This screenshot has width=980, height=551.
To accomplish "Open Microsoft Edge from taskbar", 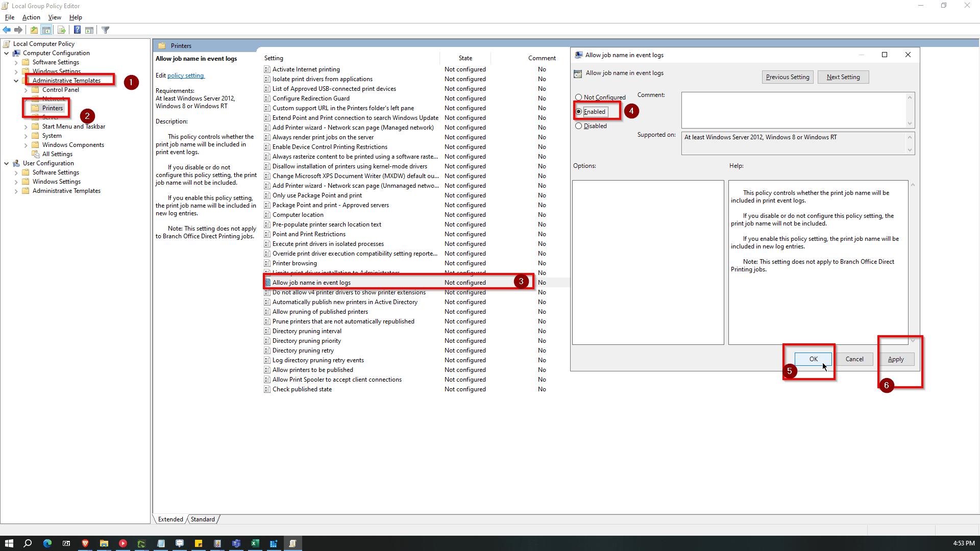I will (47, 543).
